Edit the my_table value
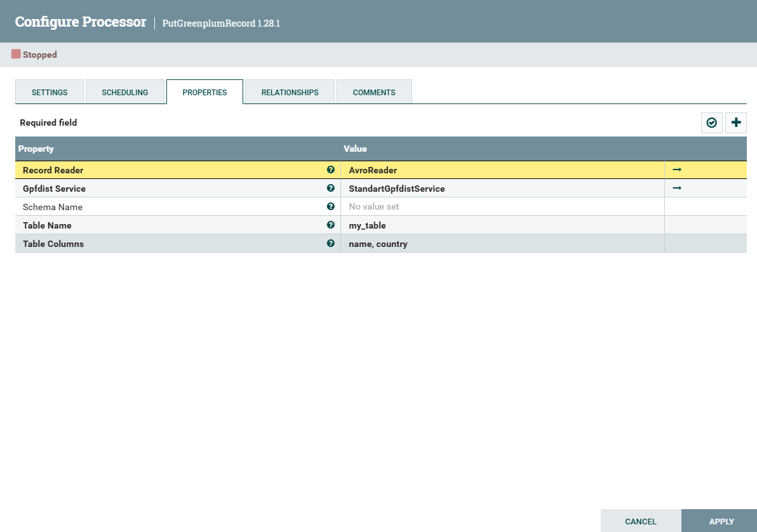The image size is (757, 532). pyautogui.click(x=502, y=225)
